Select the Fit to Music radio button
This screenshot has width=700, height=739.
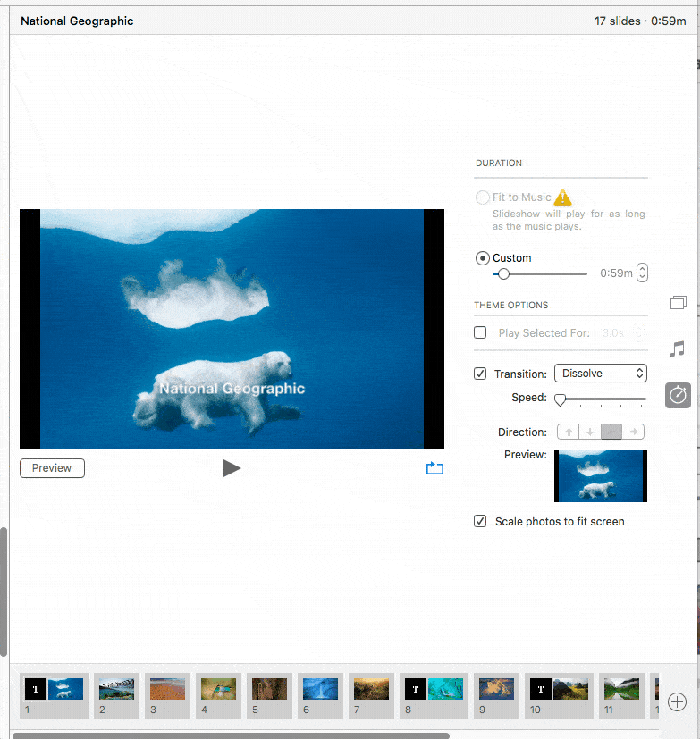click(x=482, y=197)
